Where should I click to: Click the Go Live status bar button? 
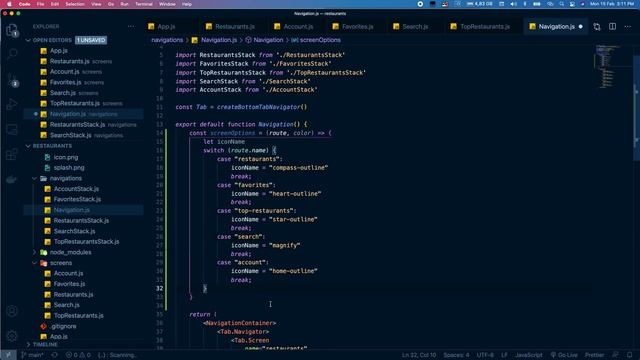coord(564,355)
